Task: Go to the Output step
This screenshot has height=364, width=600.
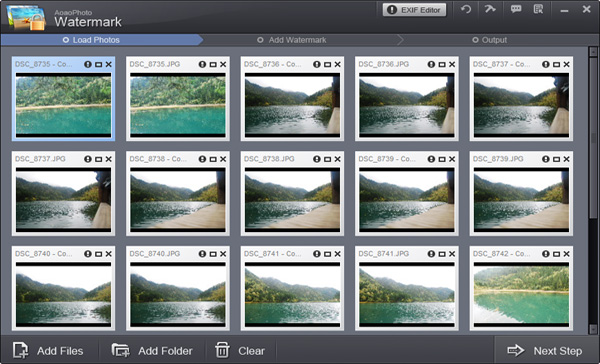Action: click(x=489, y=40)
